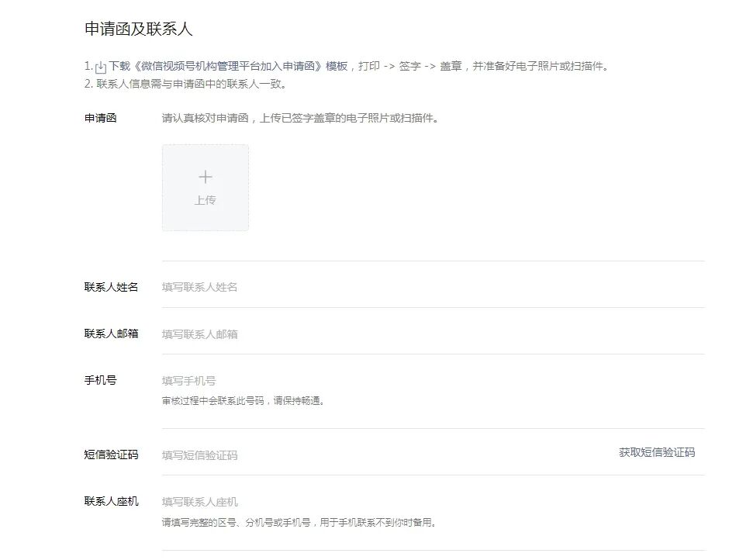Screen dimensions: 753x560
Task: Click the 获取短信验证码 button
Action: [x=658, y=452]
